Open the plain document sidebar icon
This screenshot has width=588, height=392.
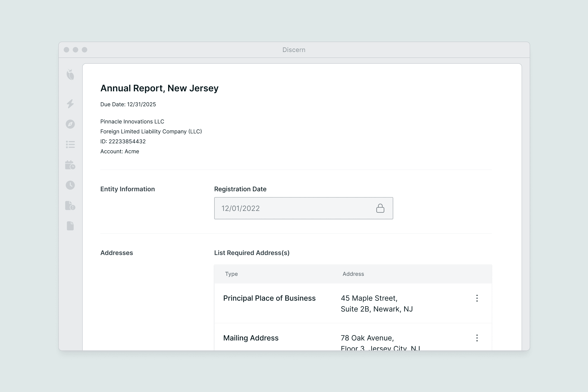[70, 226]
